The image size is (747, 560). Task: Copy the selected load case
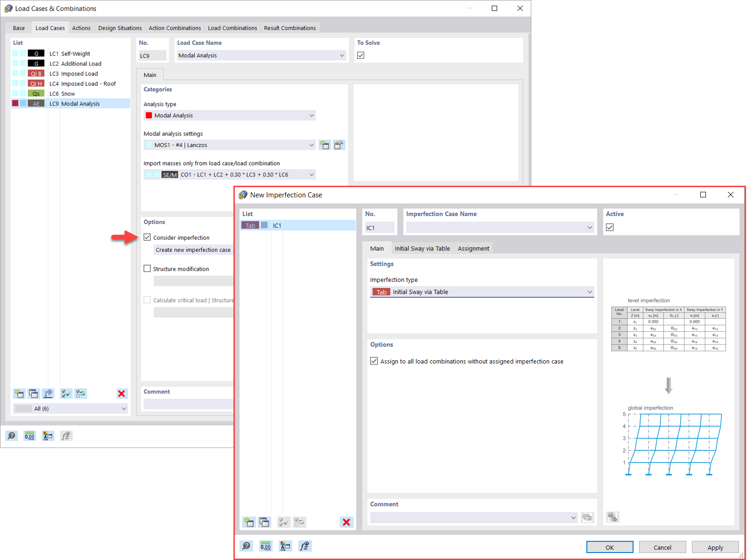click(34, 393)
